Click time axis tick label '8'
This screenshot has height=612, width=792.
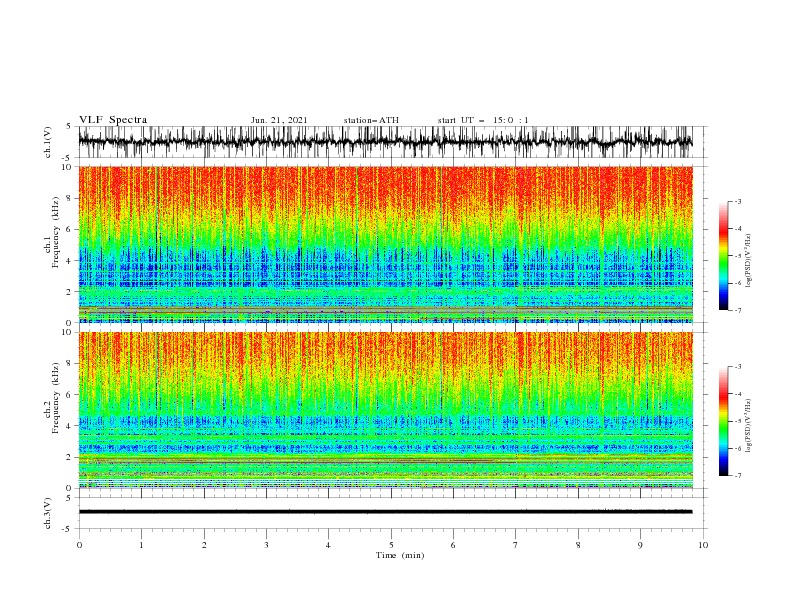coord(578,545)
